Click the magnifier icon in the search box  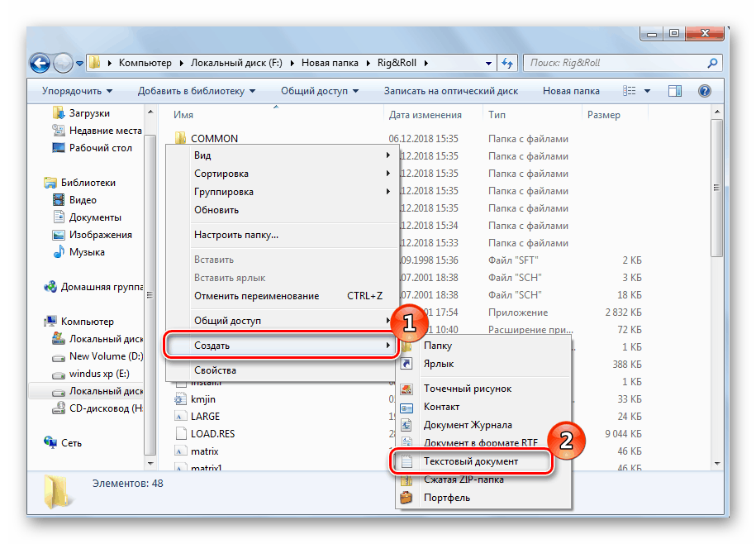[713, 63]
